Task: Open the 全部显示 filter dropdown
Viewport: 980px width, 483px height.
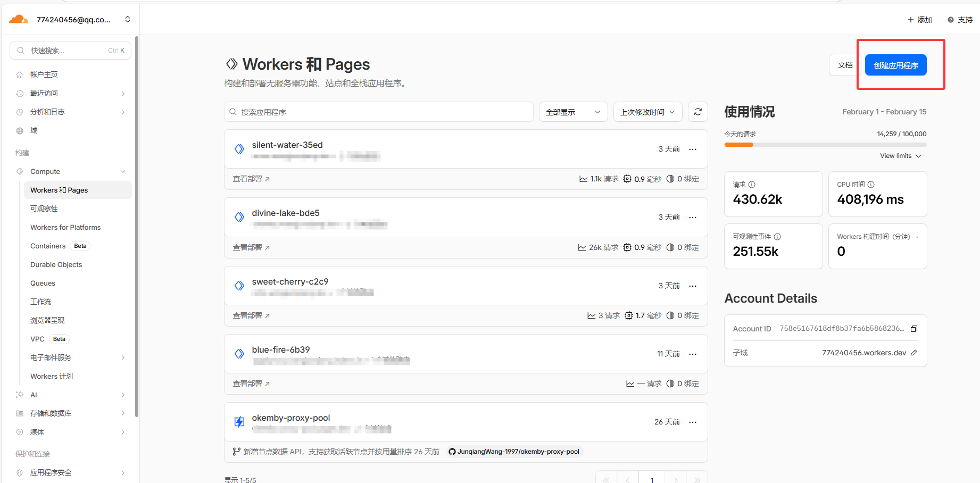Action: click(572, 112)
